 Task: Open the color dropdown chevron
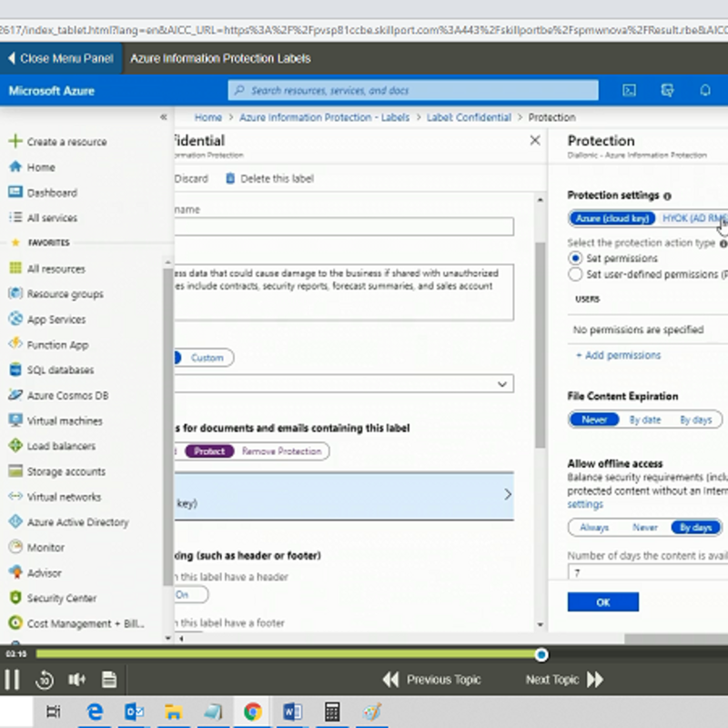pyautogui.click(x=502, y=384)
